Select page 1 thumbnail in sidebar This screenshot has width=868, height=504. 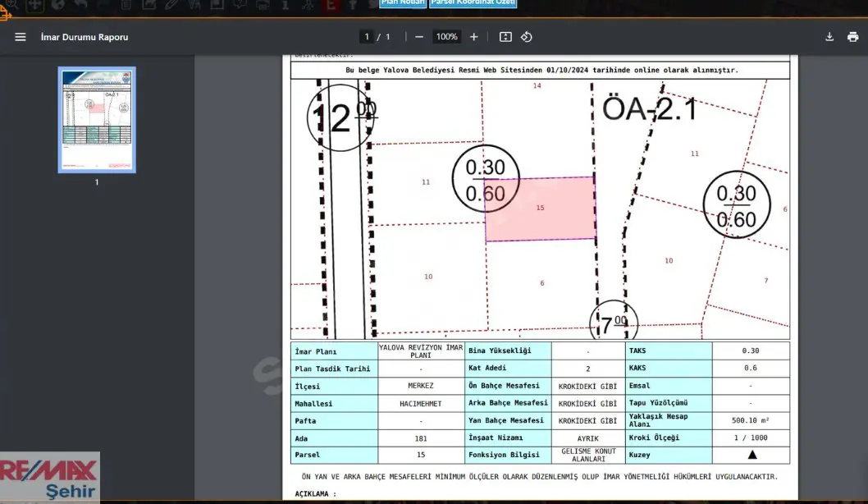(x=97, y=120)
